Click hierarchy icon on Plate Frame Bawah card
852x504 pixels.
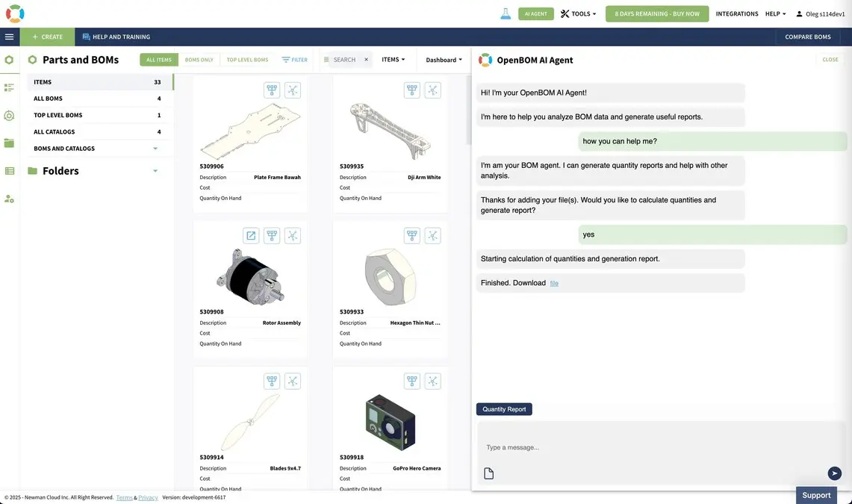pos(272,90)
